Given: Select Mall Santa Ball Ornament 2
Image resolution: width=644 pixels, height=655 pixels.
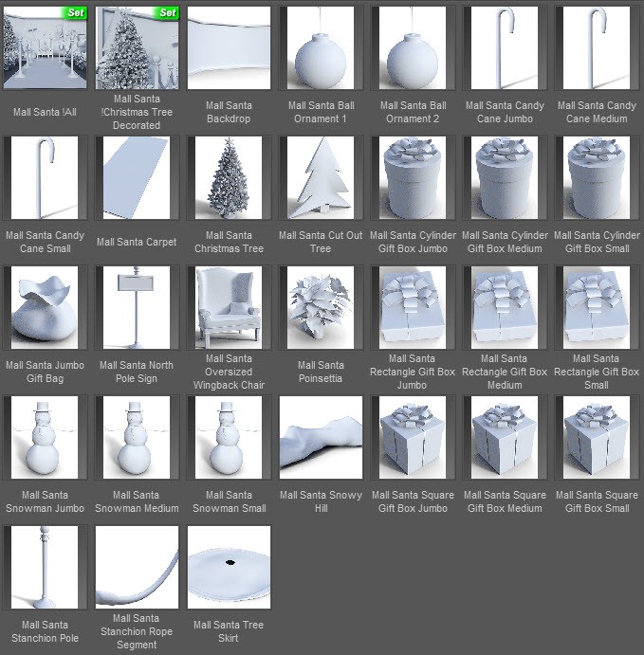Looking at the screenshot, I should point(413,47).
